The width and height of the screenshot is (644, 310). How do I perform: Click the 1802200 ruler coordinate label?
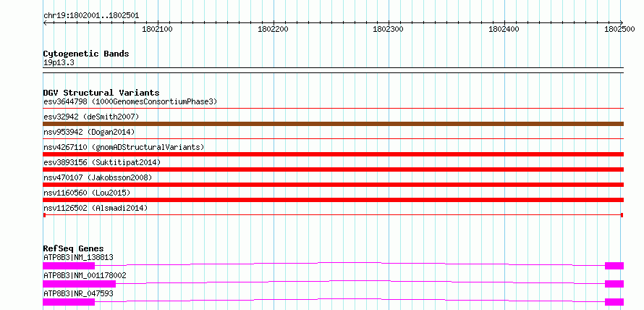[x=273, y=29]
